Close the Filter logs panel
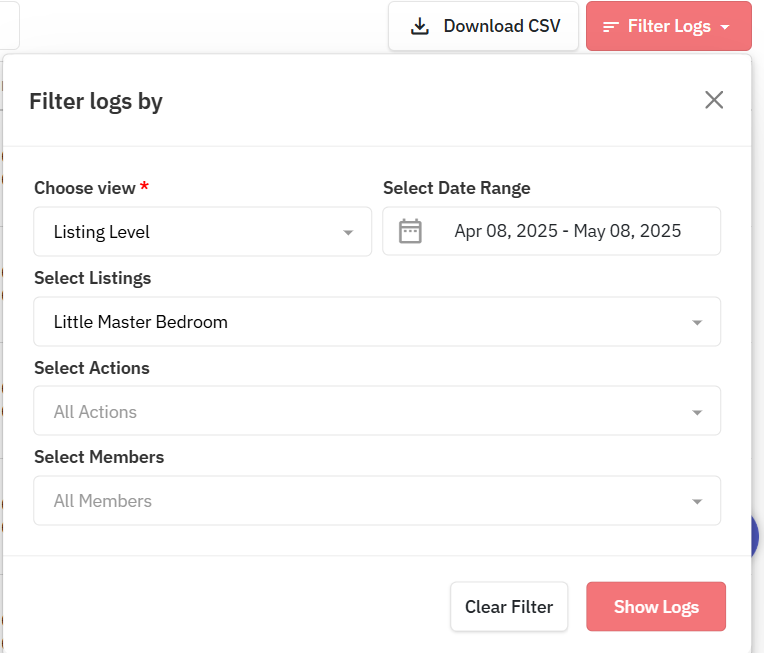Viewport: 764px width, 653px height. click(714, 100)
